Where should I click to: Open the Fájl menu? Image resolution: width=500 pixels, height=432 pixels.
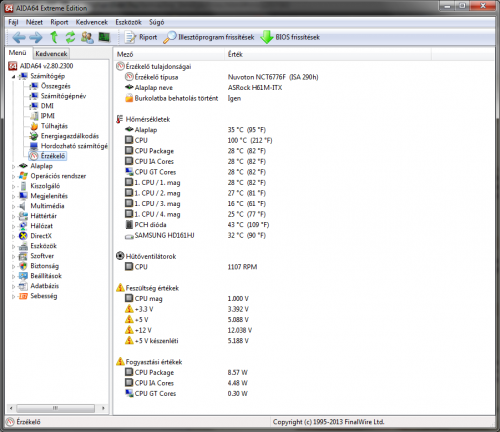coord(13,22)
